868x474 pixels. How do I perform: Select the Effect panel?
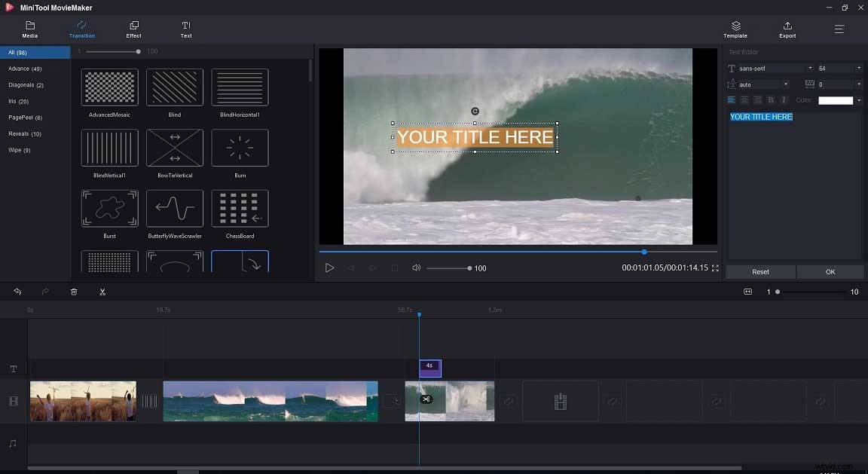click(x=133, y=30)
